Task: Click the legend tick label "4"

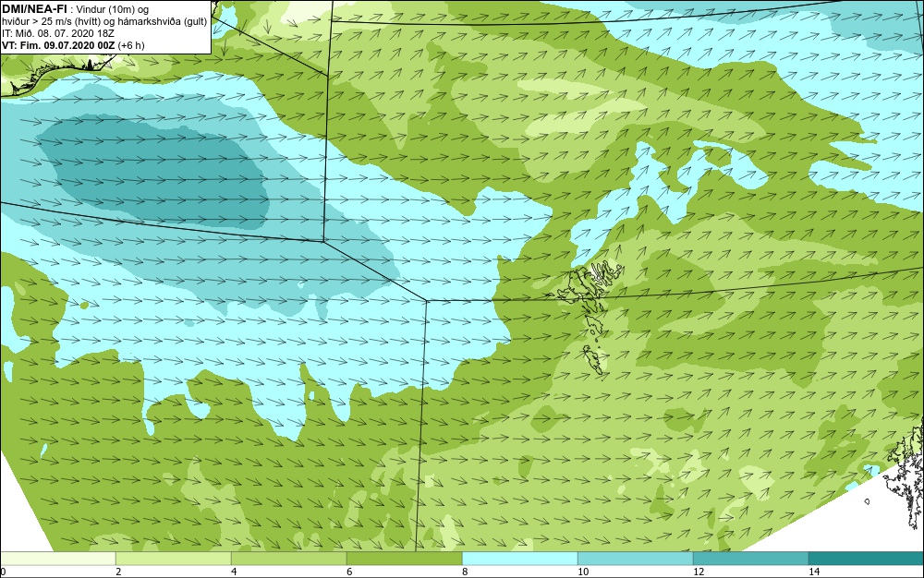Action: (x=234, y=572)
